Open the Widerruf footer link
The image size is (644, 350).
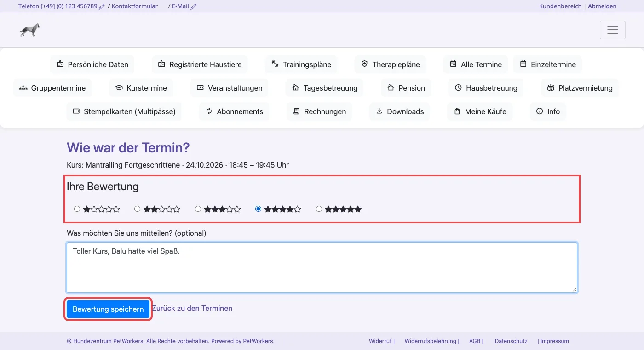380,341
